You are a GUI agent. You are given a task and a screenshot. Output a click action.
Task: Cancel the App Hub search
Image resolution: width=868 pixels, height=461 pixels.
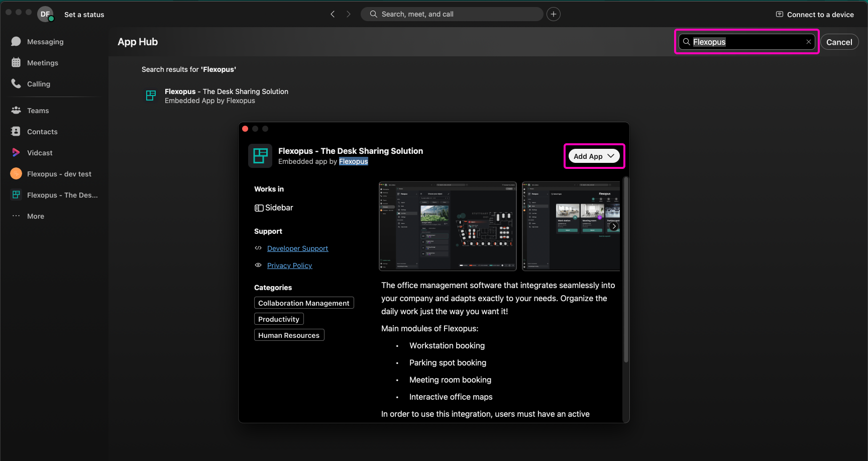click(x=839, y=42)
